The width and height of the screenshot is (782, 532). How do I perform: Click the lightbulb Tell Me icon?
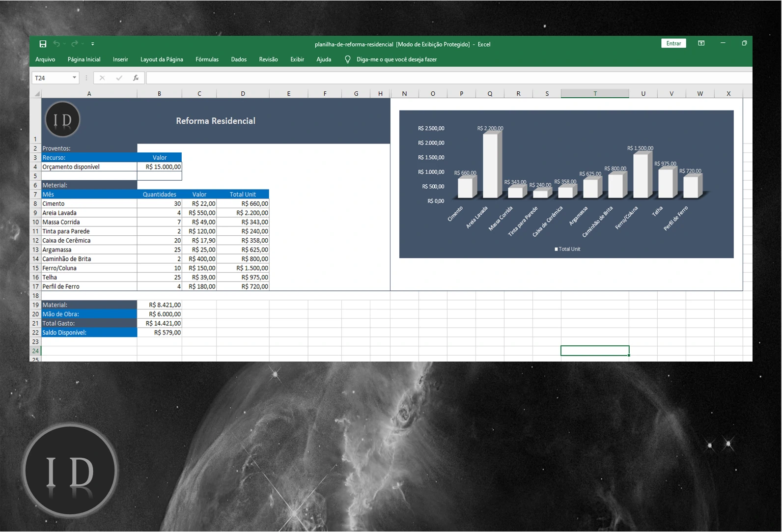pos(348,59)
